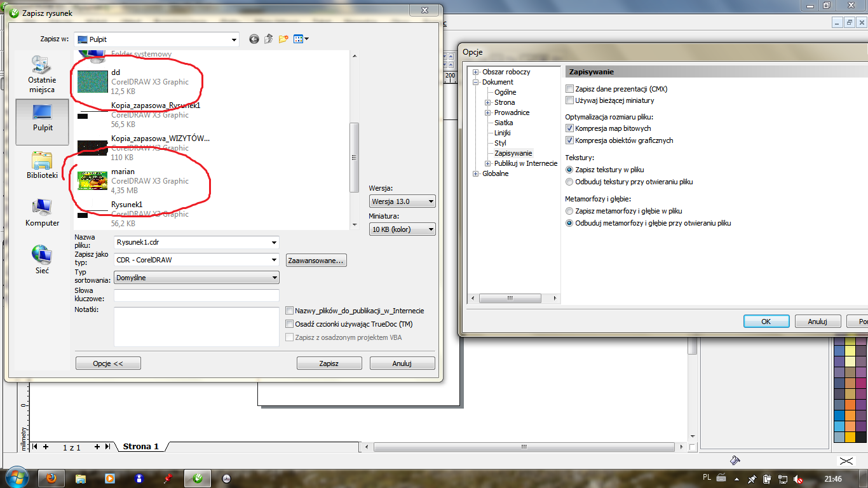Select the marian file thumbnail
This screenshot has height=488, width=868.
pos(93,180)
